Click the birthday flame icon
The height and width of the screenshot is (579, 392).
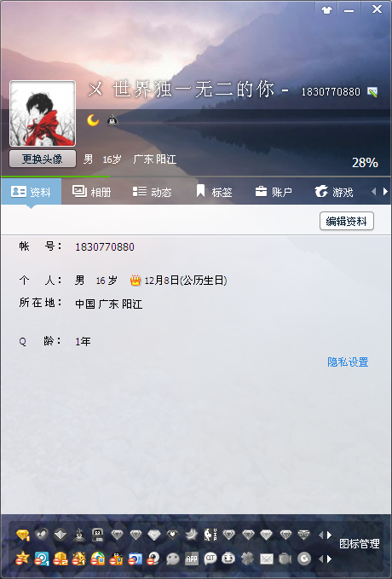point(135,281)
